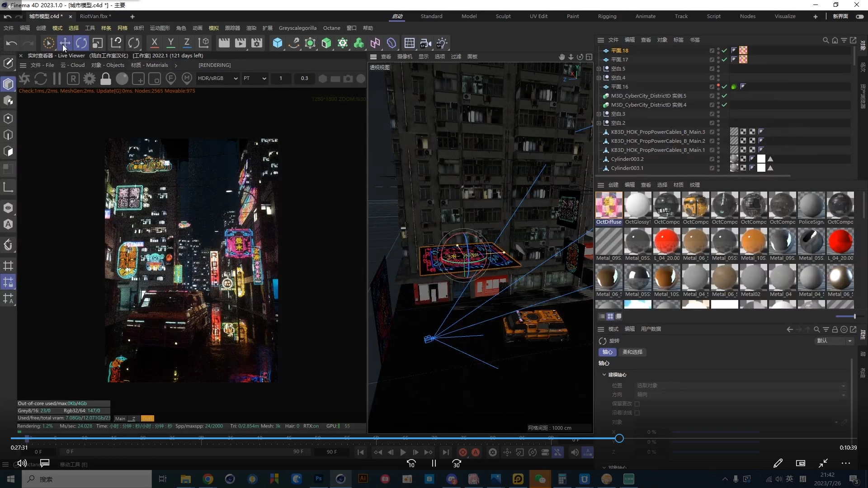Select the Rotate tool in toolbar
Screen dimensions: 868x488
(81, 43)
